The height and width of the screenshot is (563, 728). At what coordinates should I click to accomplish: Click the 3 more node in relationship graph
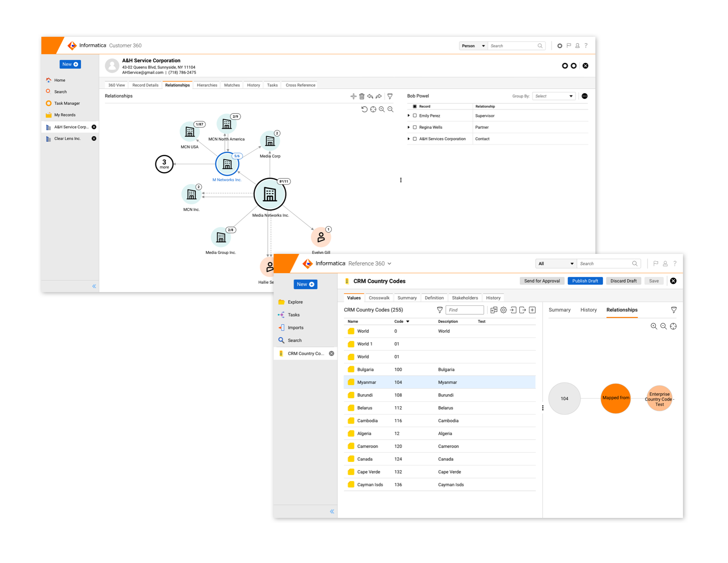165,164
